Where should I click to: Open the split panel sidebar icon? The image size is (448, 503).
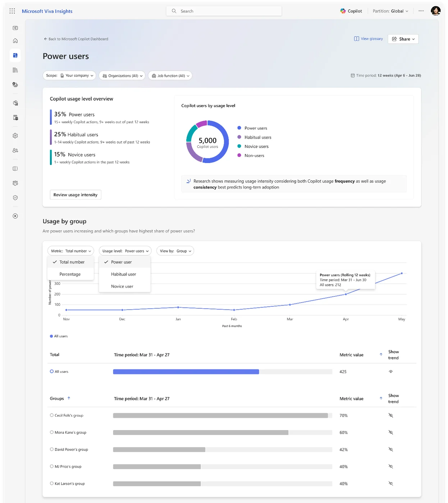pos(15,169)
